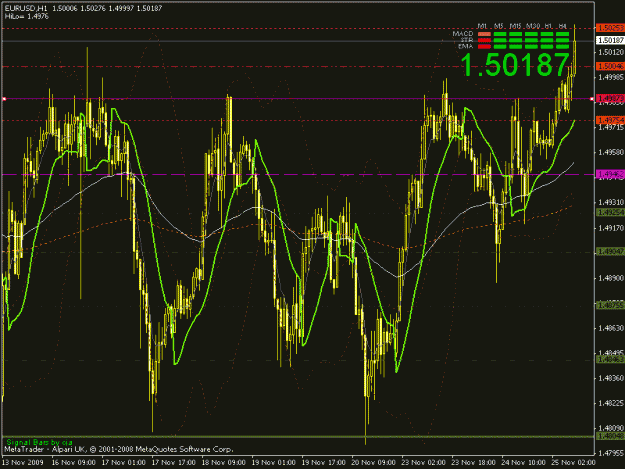Screen dimensions: 625x469
Task: Click the STR row label in Signal Bars
Action: (x=467, y=40)
